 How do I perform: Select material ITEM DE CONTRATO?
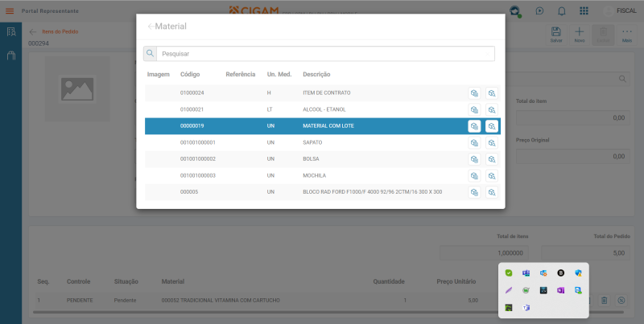323,93
